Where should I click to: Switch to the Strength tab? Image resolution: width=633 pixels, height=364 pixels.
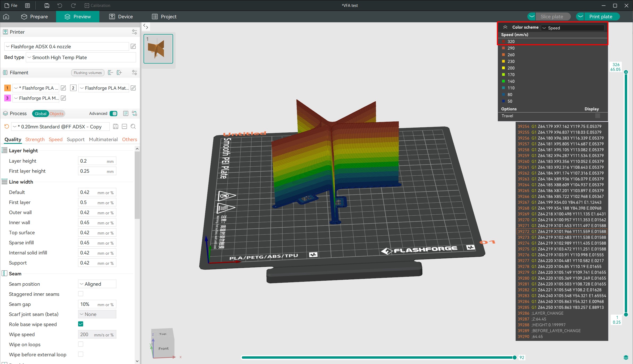pyautogui.click(x=35, y=140)
